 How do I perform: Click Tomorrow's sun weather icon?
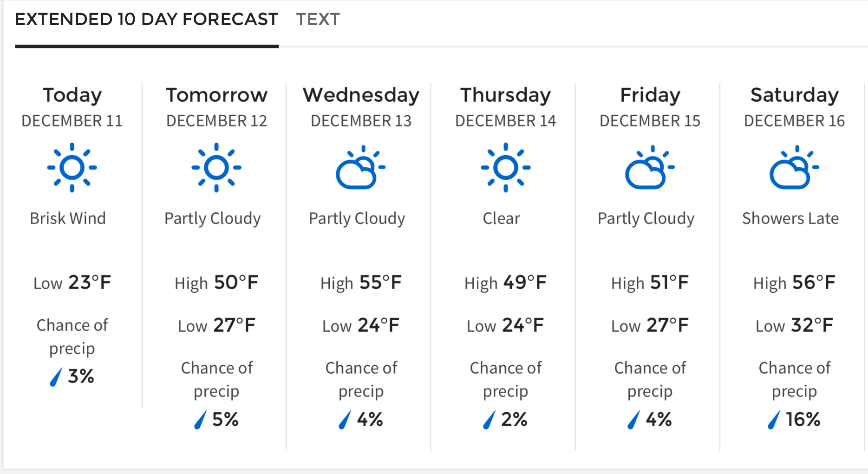pos(216,167)
